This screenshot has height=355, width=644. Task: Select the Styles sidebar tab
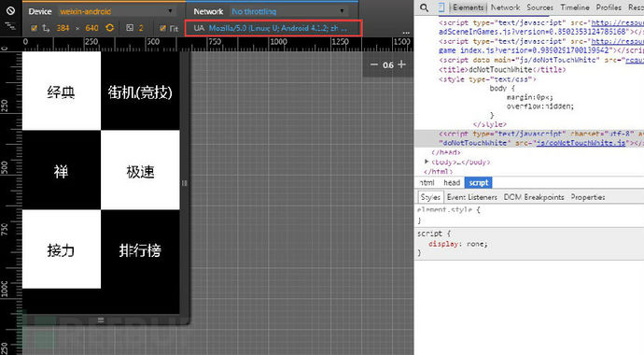(x=430, y=197)
